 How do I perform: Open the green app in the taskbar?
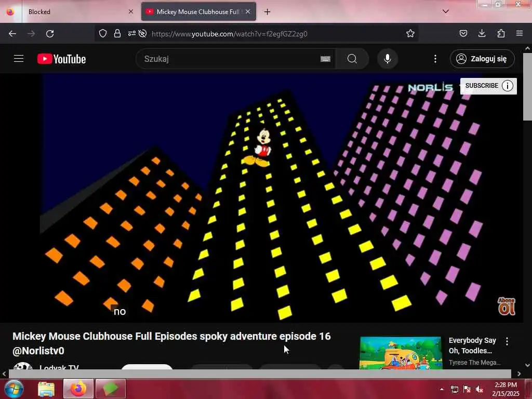click(x=111, y=389)
